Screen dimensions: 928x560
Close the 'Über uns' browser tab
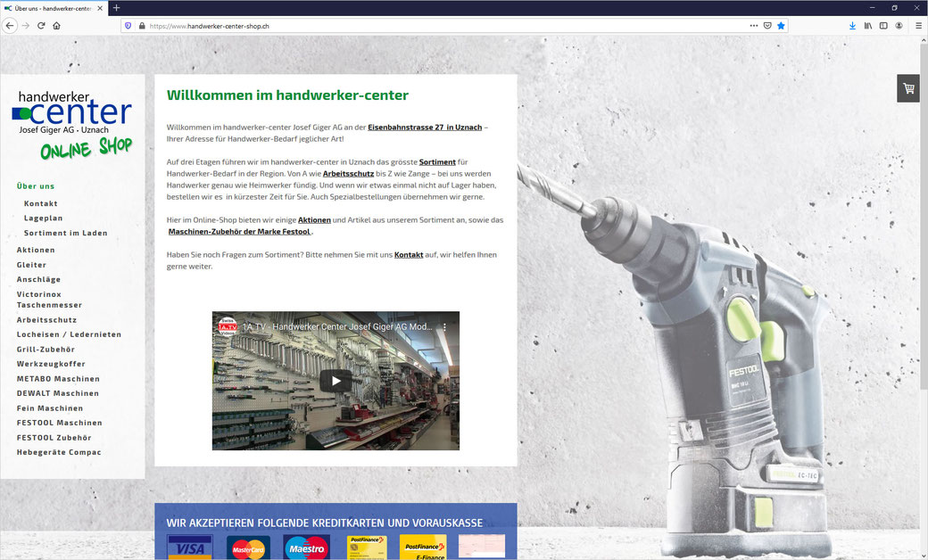tap(100, 8)
